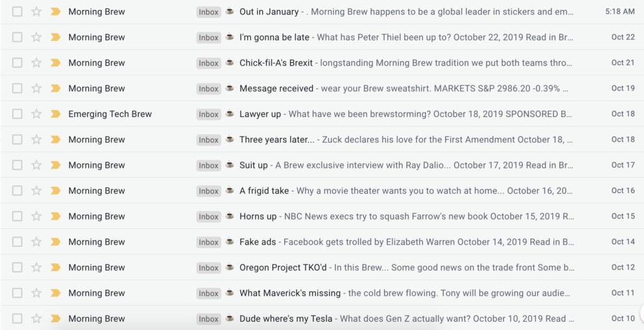The image size is (644, 330).
Task: Click importance marker on 'I'm gonna be late' row
Action: [x=55, y=37]
